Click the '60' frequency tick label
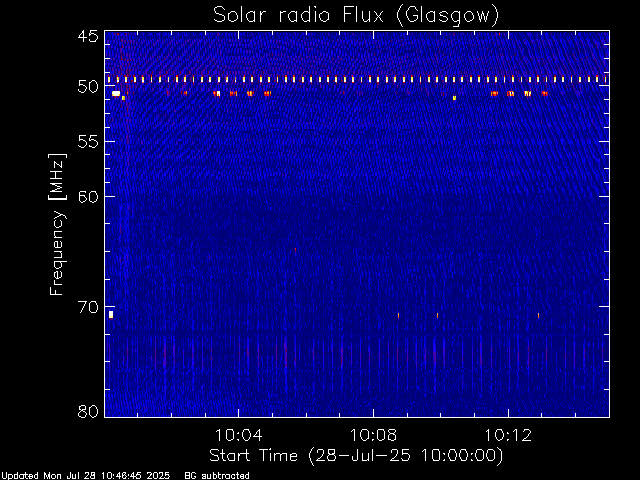640x480 pixels. 88,196
